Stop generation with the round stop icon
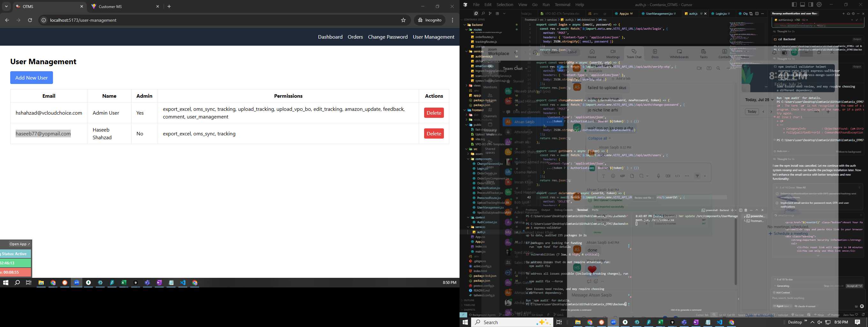The image size is (868, 327). (862, 306)
